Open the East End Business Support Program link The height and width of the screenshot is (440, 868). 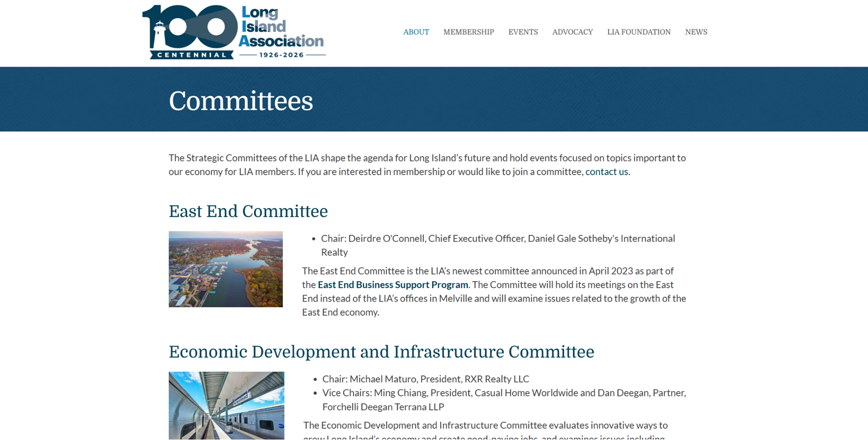tap(393, 285)
